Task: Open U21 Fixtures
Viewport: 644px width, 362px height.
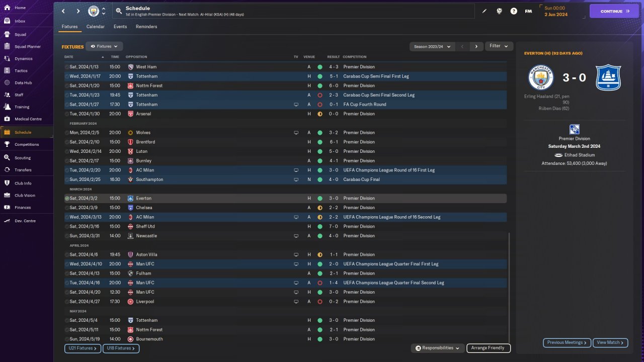Action: pyautogui.click(x=83, y=348)
